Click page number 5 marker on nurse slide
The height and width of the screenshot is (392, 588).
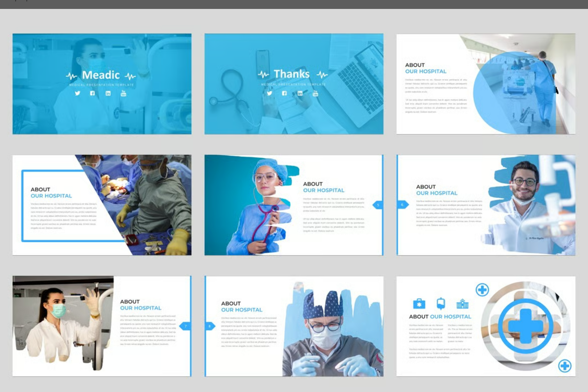coord(378,205)
